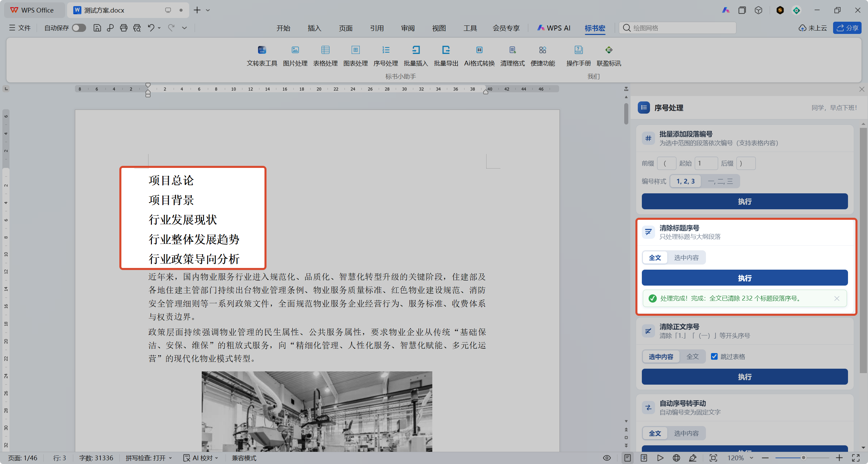Screen dimensions: 868x464
Task: Click the save icon in quick toolbar
Action: 97,28
